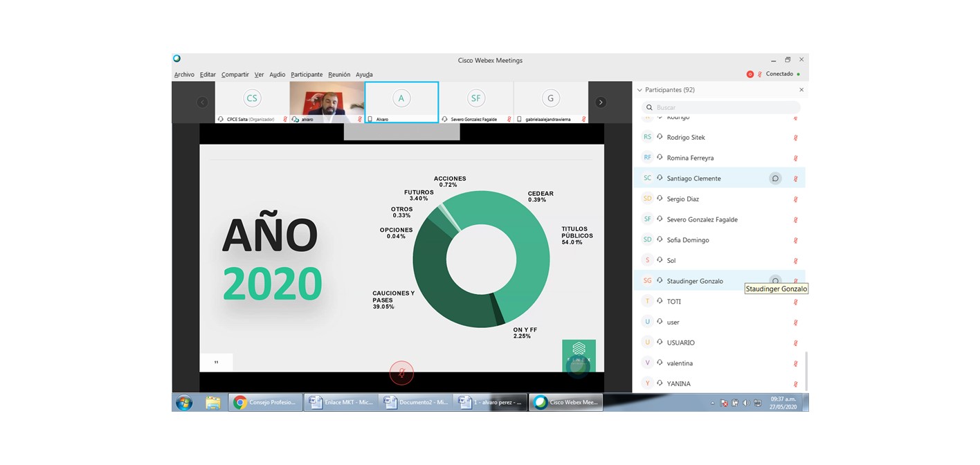The width and height of the screenshot is (980, 465).
Task: Switch to the '1 - alvaro perez' Word window
Action: (x=491, y=403)
